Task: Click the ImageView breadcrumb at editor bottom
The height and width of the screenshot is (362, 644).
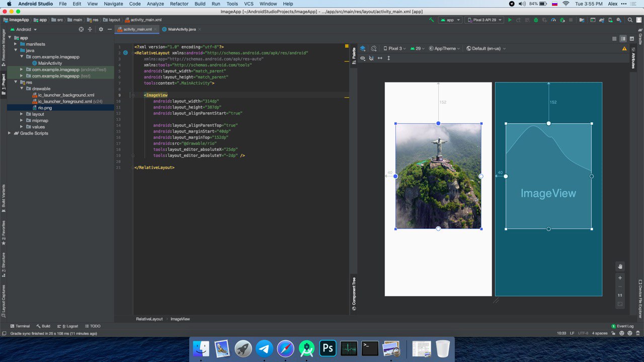Action: click(180, 319)
